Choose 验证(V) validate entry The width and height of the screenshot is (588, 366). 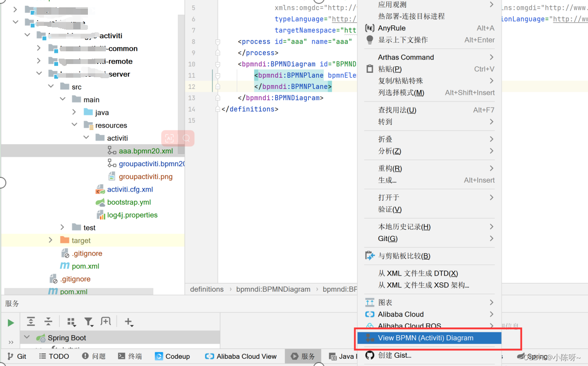pos(429,209)
